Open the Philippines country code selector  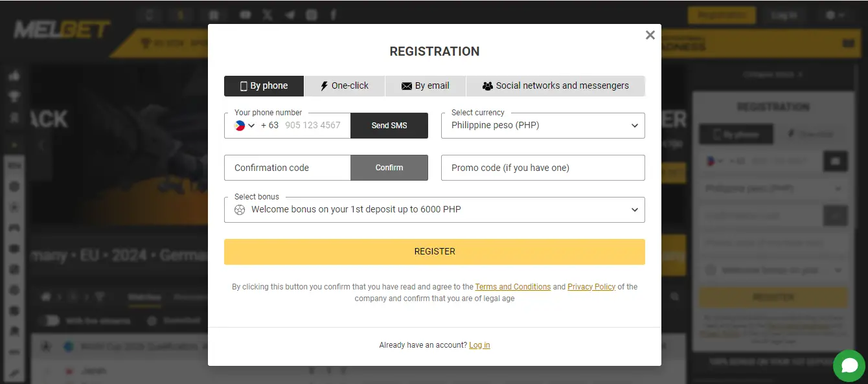point(244,126)
